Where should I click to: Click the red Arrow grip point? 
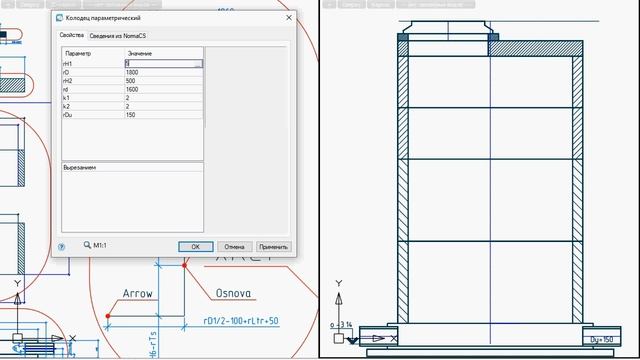point(108,316)
